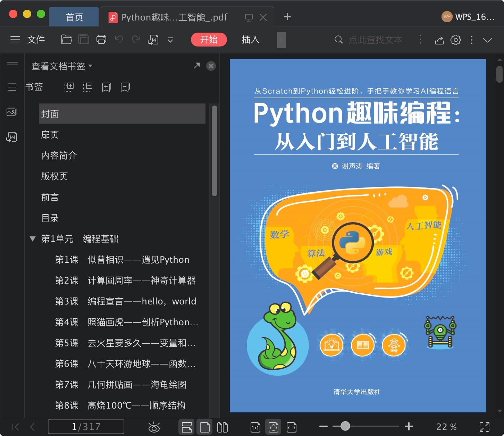Click the page number field 1/317
The height and width of the screenshot is (436, 504).
(86, 427)
